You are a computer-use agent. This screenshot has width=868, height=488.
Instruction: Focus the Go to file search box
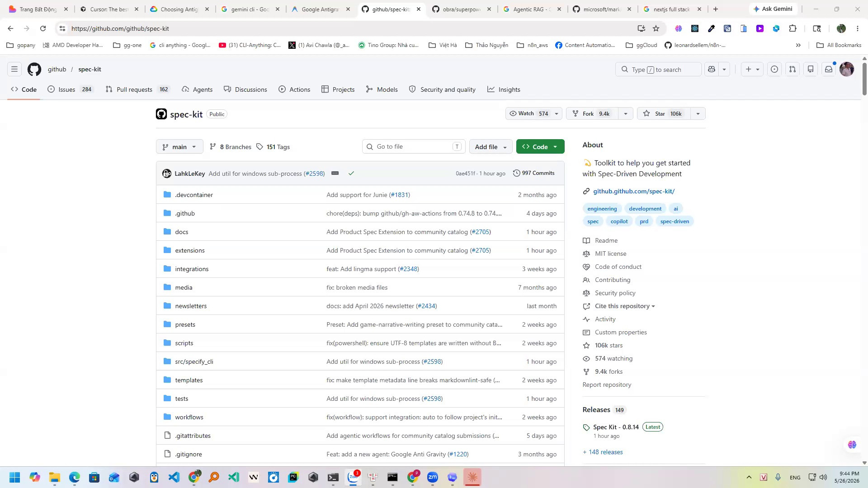[x=414, y=147]
